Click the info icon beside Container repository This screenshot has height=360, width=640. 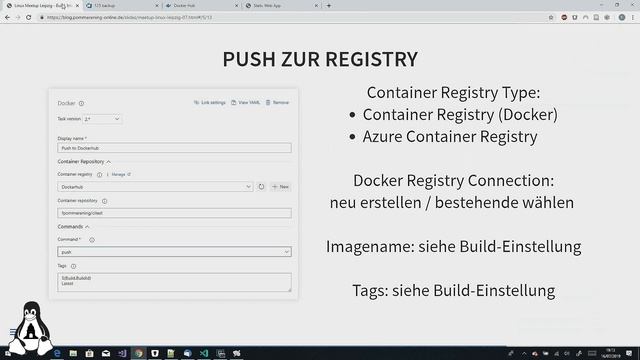104,201
